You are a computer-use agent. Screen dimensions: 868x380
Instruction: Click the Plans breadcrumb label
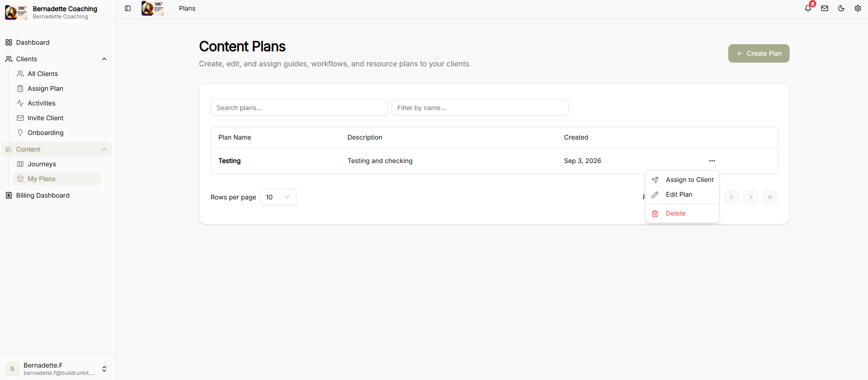tap(187, 8)
